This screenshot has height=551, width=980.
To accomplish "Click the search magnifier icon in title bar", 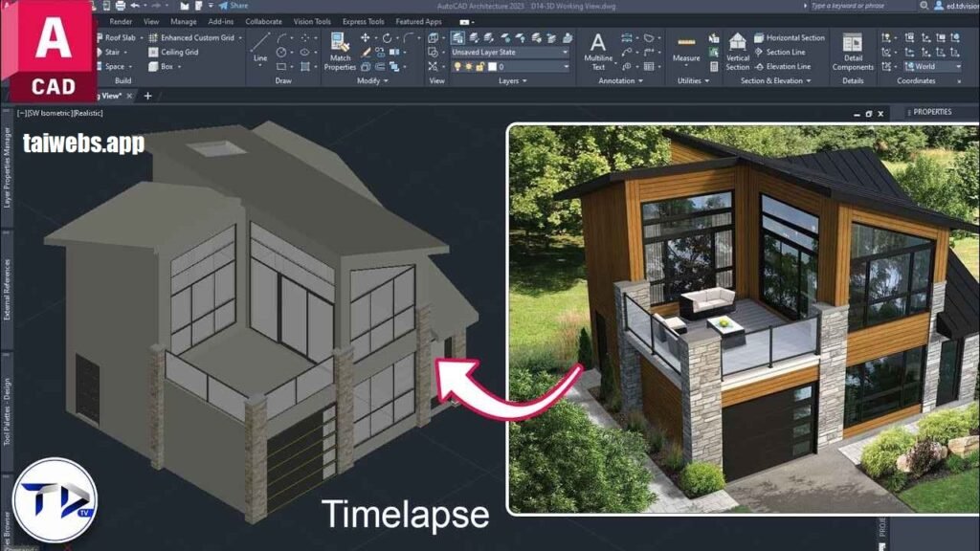I will click(x=924, y=6).
